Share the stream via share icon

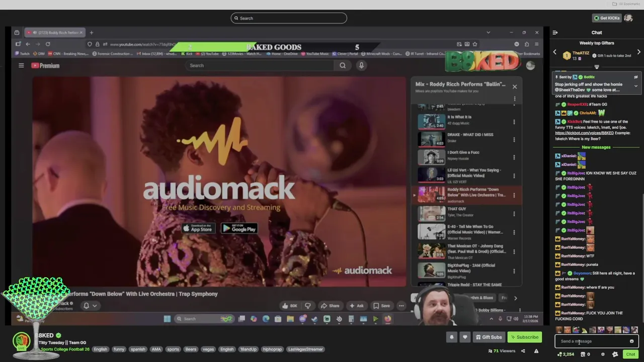point(523,351)
